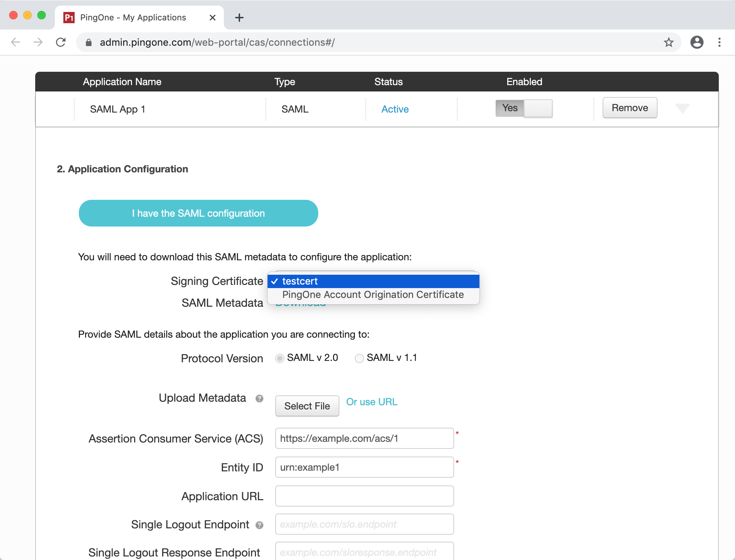The width and height of the screenshot is (735, 560).
Task: Remove the SAML App 1 application
Action: point(630,108)
